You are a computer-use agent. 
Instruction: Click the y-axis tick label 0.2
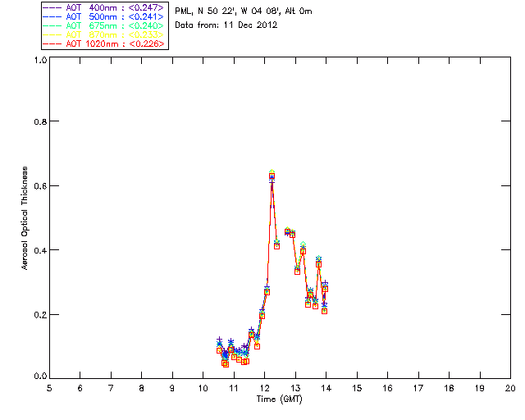pyautogui.click(x=40, y=315)
